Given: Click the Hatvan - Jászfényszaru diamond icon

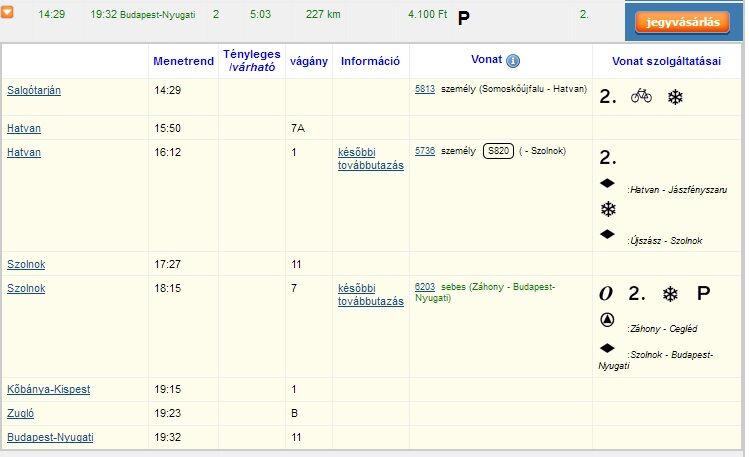Looking at the screenshot, I should click(606, 183).
